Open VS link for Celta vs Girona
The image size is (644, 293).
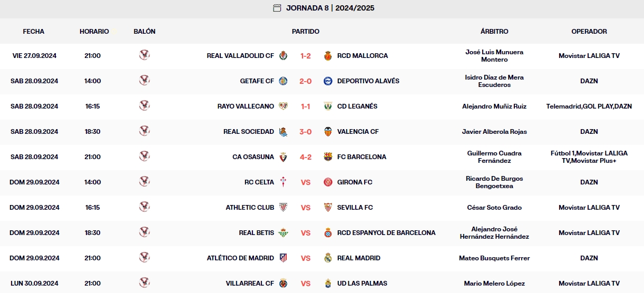306,182
